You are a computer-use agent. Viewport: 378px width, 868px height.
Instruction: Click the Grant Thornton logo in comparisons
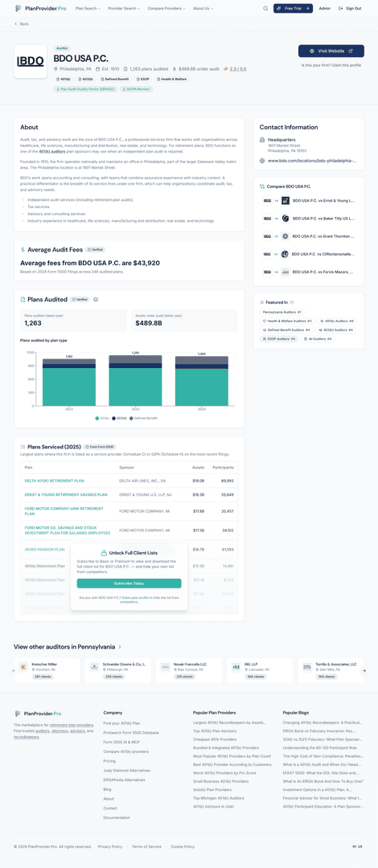tap(286, 235)
